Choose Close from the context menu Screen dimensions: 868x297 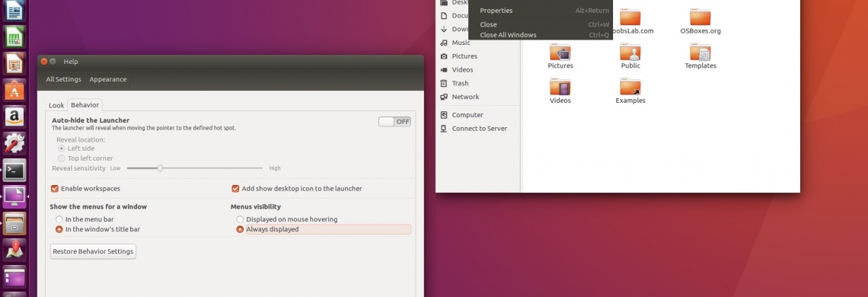click(x=541, y=24)
